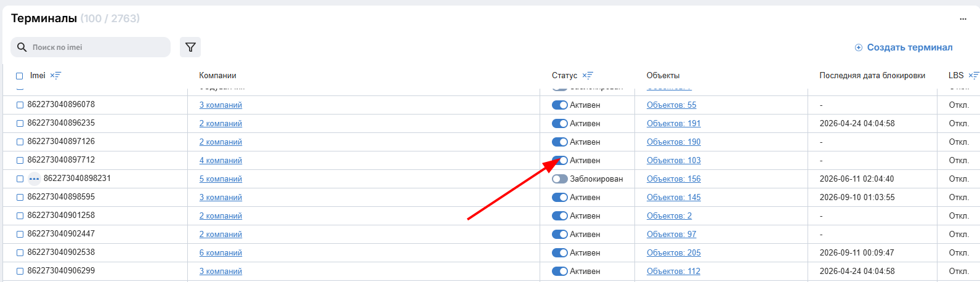The height and width of the screenshot is (282, 980).
Task: Focus the Поиск по imei search field
Action: coord(91,47)
